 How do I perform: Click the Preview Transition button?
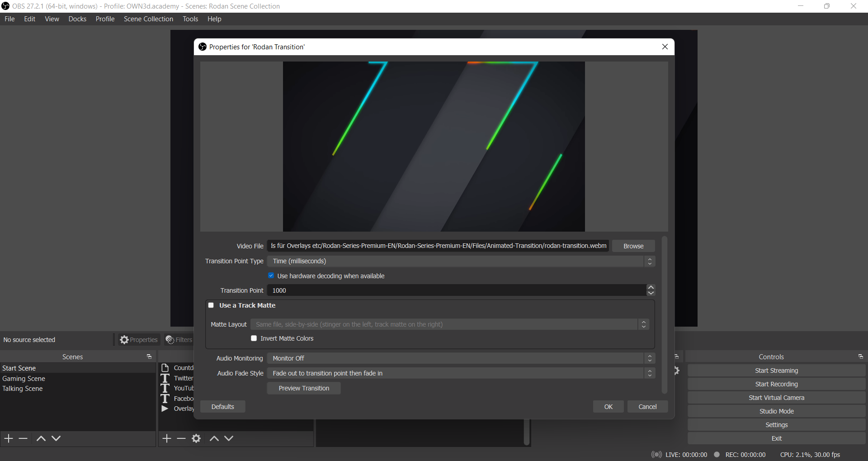pos(304,388)
